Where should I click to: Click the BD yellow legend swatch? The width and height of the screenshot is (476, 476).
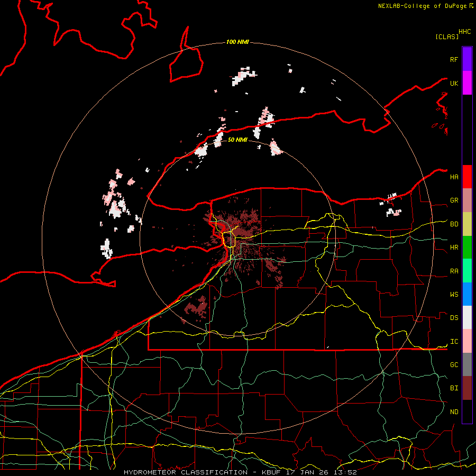[467, 224]
